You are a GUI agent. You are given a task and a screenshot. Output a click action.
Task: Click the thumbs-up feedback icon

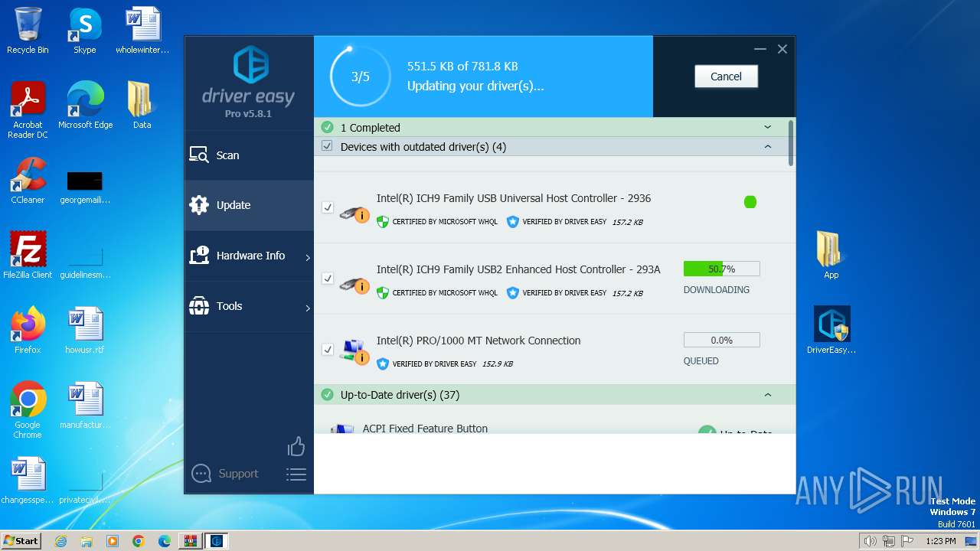[x=296, y=446]
